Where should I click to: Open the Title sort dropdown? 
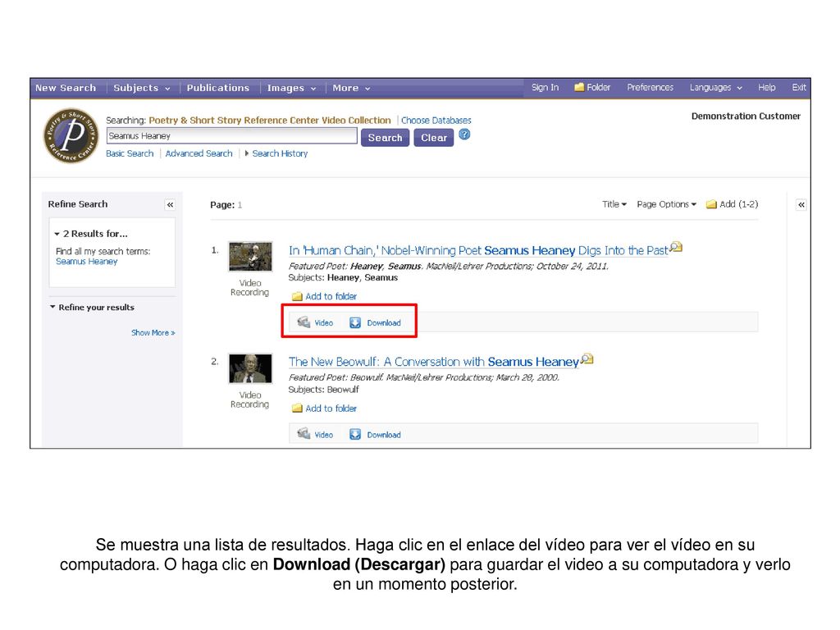point(614,204)
